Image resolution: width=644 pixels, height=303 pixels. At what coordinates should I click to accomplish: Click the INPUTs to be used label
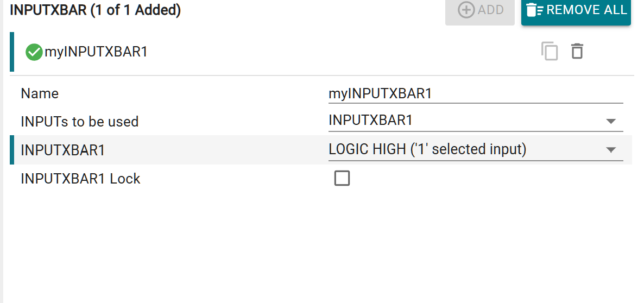[x=79, y=122]
